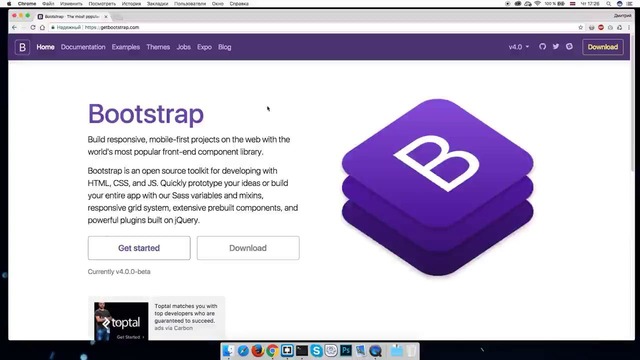The image size is (640, 360).
Task: Click the Home nav link
Action: [x=45, y=47]
